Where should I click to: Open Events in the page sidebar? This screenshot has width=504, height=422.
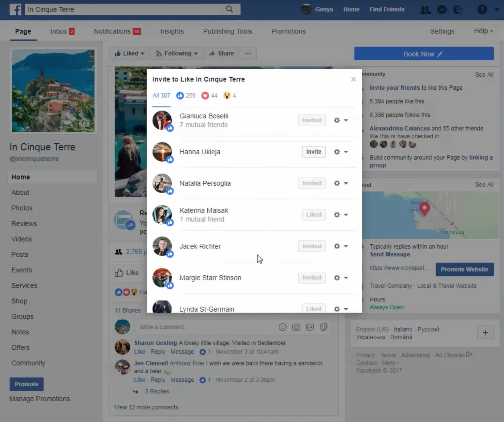click(x=21, y=270)
